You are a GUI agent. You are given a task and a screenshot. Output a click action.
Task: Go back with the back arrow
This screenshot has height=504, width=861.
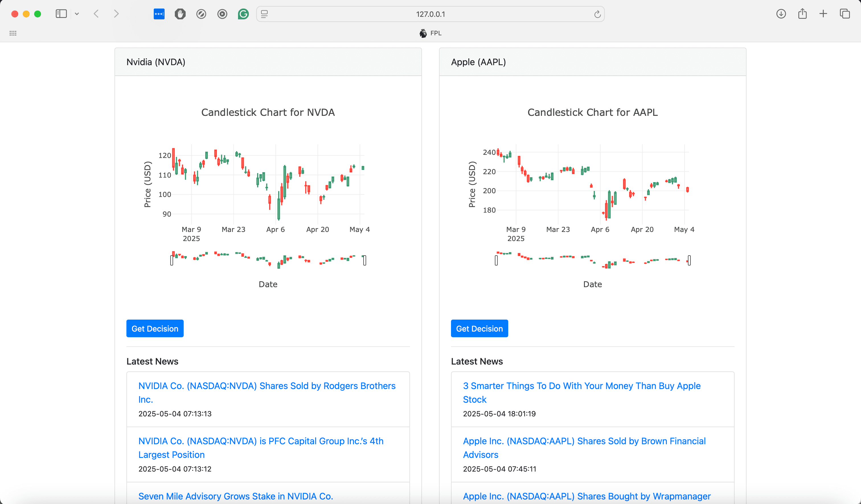click(x=96, y=14)
